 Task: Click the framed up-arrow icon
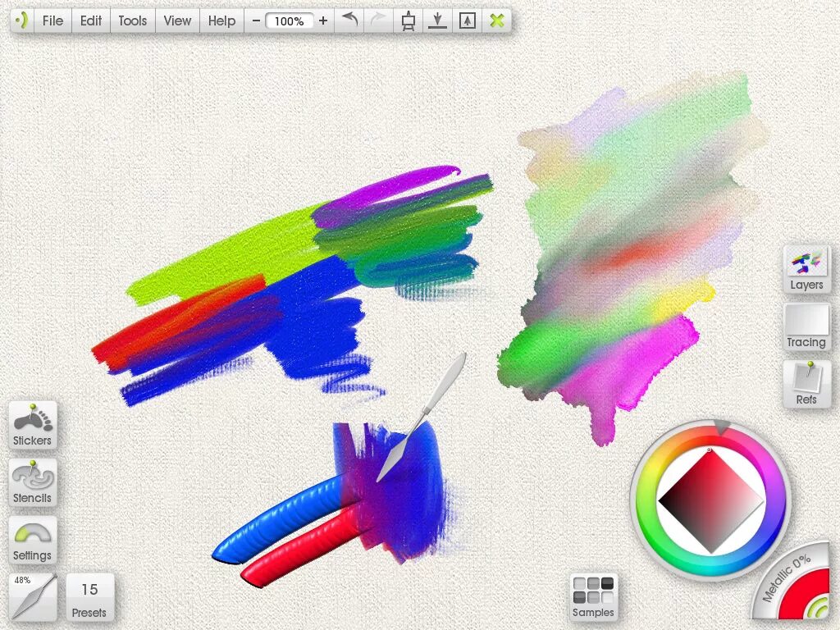pos(467,21)
